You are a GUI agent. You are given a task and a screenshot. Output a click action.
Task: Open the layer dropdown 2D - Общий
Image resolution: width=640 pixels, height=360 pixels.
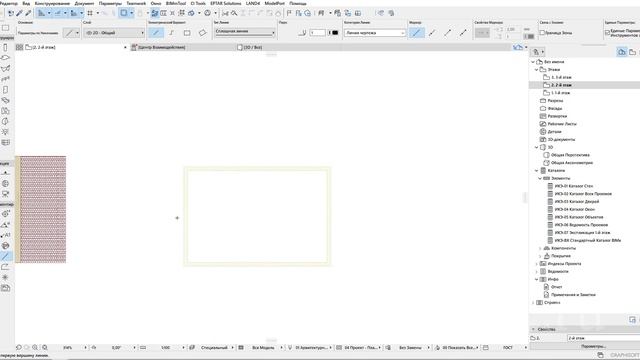[114, 33]
